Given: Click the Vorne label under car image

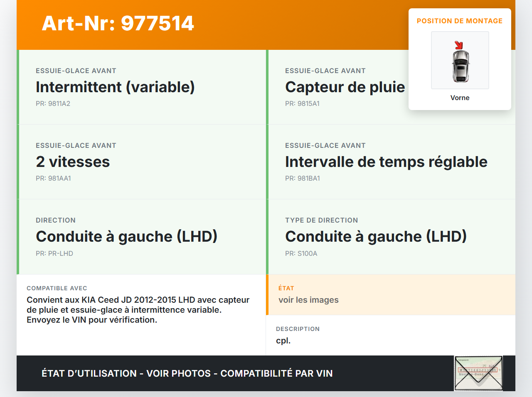Looking at the screenshot, I should coord(460,98).
